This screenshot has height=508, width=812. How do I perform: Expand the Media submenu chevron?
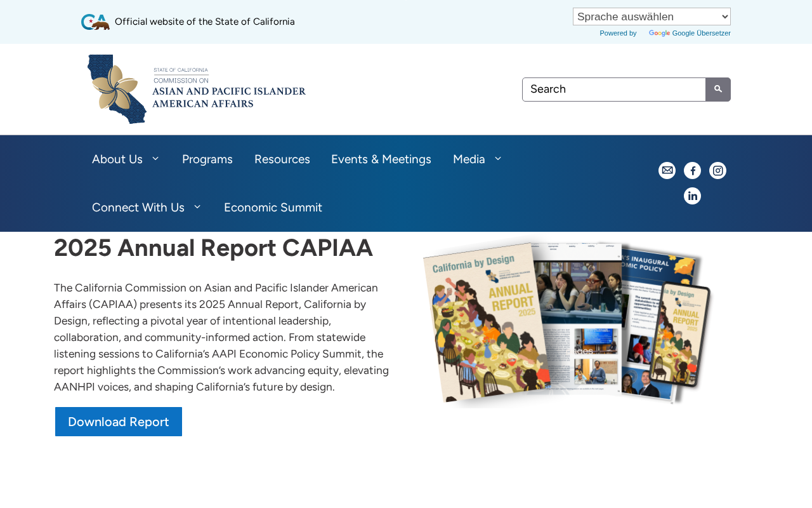498,159
